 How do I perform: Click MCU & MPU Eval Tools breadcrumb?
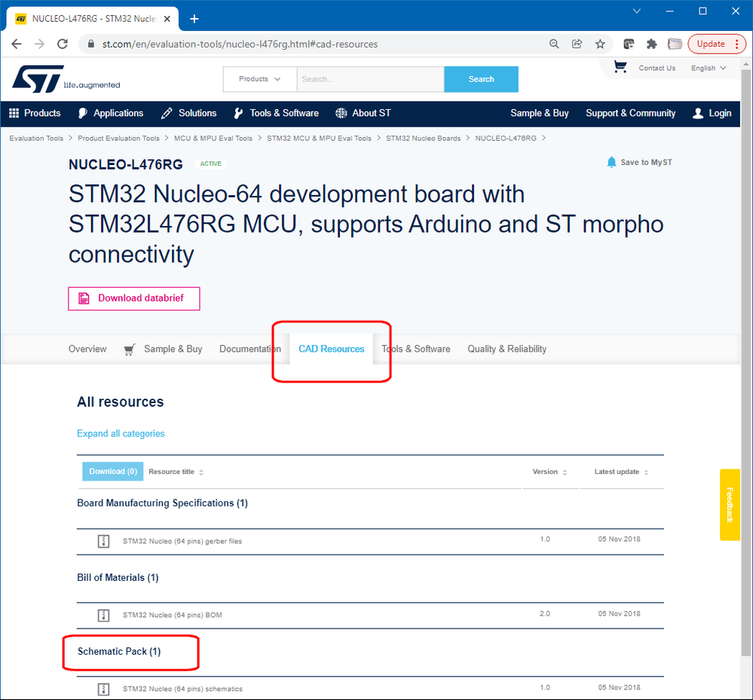click(213, 139)
